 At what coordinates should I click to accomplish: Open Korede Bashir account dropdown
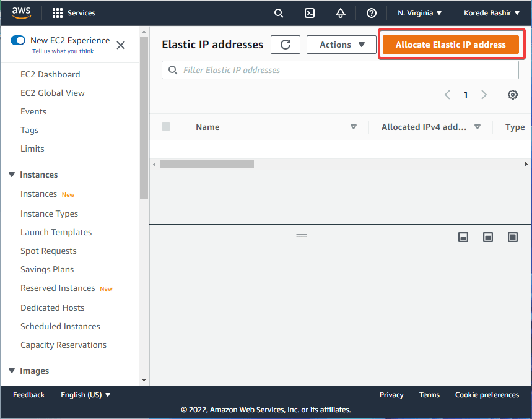point(492,13)
